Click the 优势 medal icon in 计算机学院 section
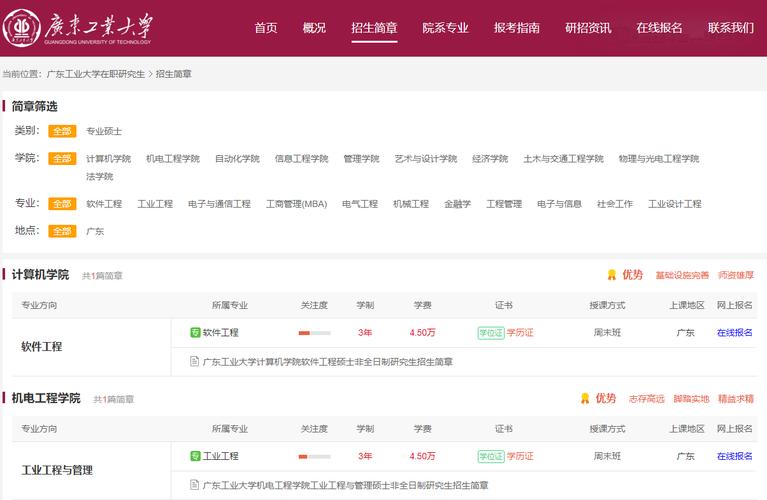Image resolution: width=767 pixels, height=500 pixels. pyautogui.click(x=611, y=275)
